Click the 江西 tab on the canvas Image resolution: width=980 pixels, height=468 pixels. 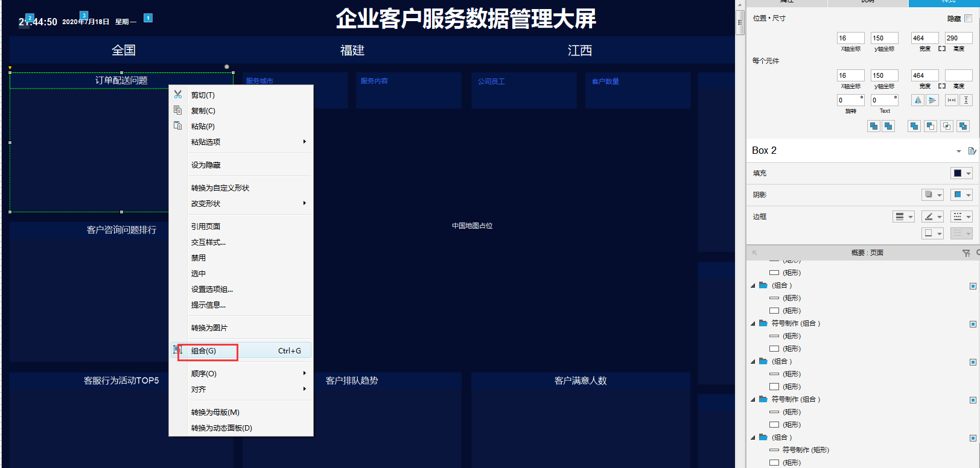580,51
